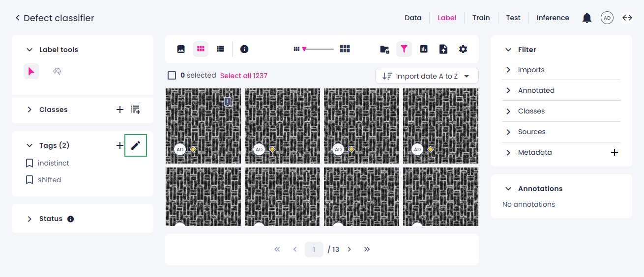Viewport: 644px width, 277px height.
Task: Add a new class with plus icon
Action: pos(119,110)
